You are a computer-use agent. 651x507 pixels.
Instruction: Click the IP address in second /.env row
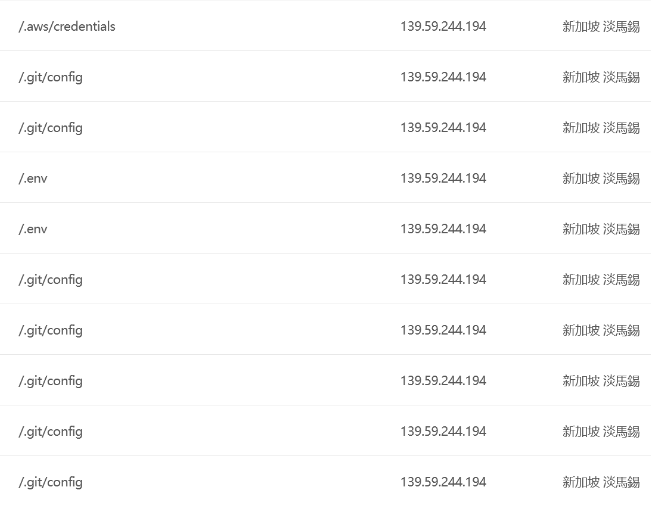tap(443, 229)
